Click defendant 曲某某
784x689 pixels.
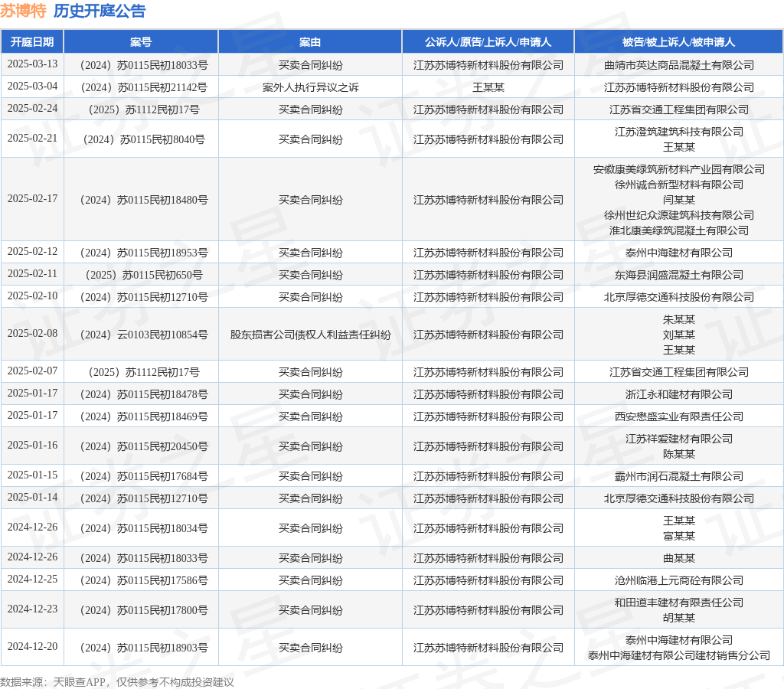[x=679, y=559]
